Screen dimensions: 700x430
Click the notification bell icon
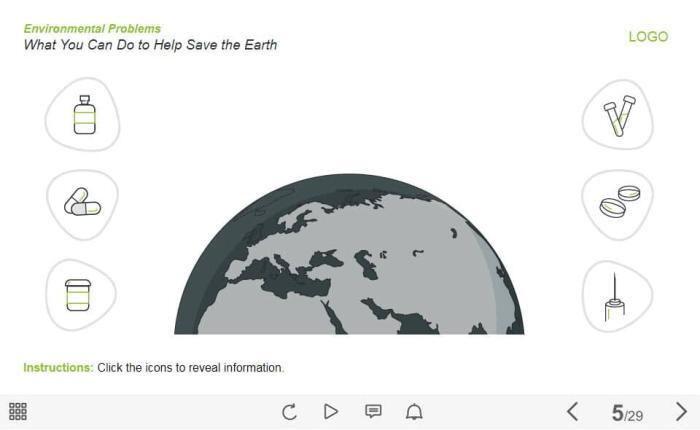coord(414,411)
